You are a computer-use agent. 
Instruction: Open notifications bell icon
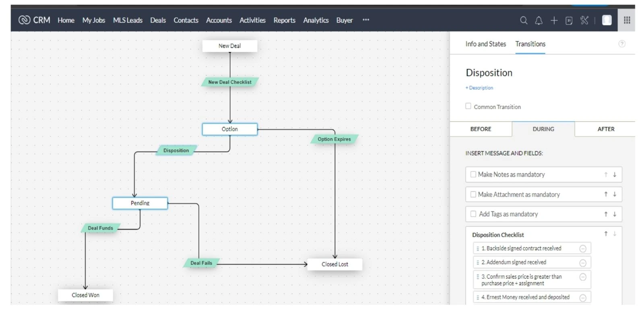(x=539, y=21)
